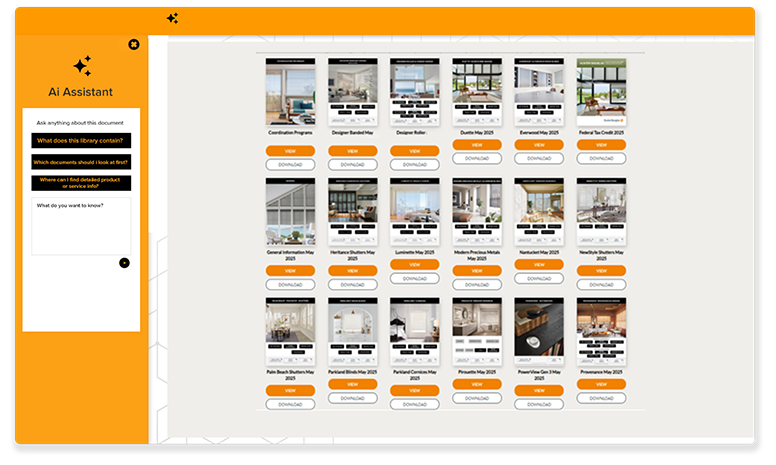Download the Pirouette May 2025 document
Viewport: 776px width, 465px height.
click(x=477, y=398)
